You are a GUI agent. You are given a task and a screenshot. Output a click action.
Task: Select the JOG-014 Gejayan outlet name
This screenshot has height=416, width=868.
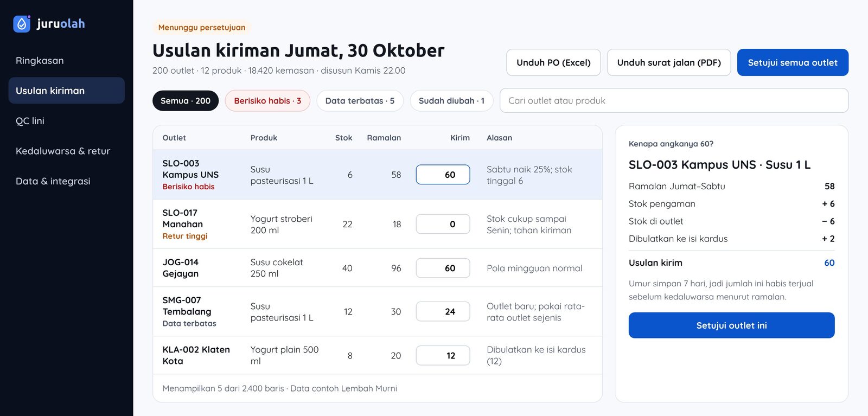[x=181, y=268]
